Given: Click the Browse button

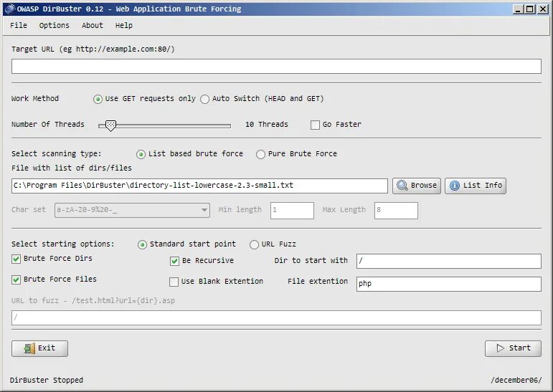Looking at the screenshot, I should coord(417,186).
